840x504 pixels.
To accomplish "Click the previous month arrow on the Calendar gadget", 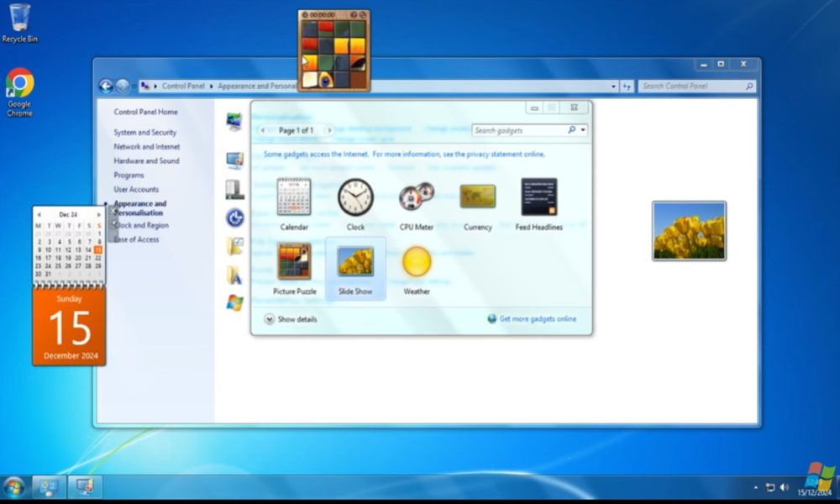I will (37, 215).
